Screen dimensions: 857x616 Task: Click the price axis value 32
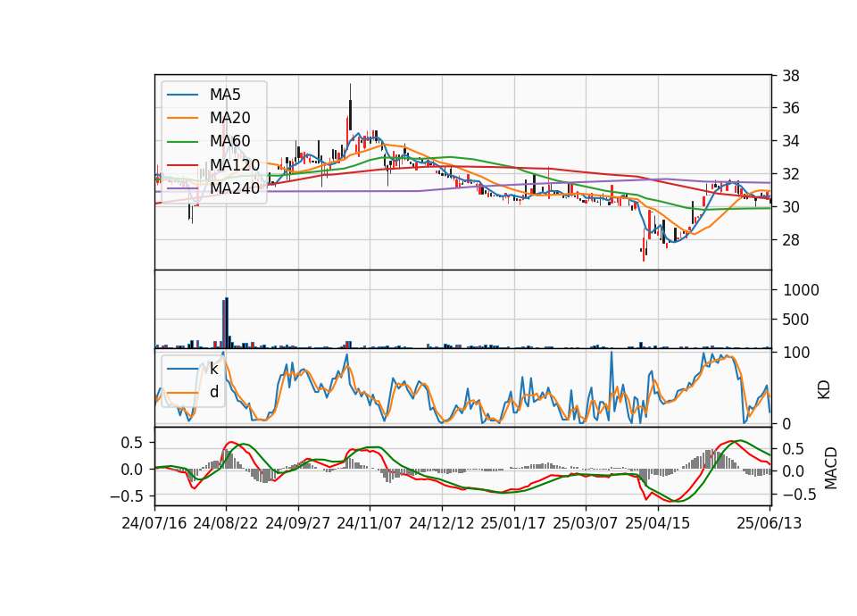tap(791, 174)
